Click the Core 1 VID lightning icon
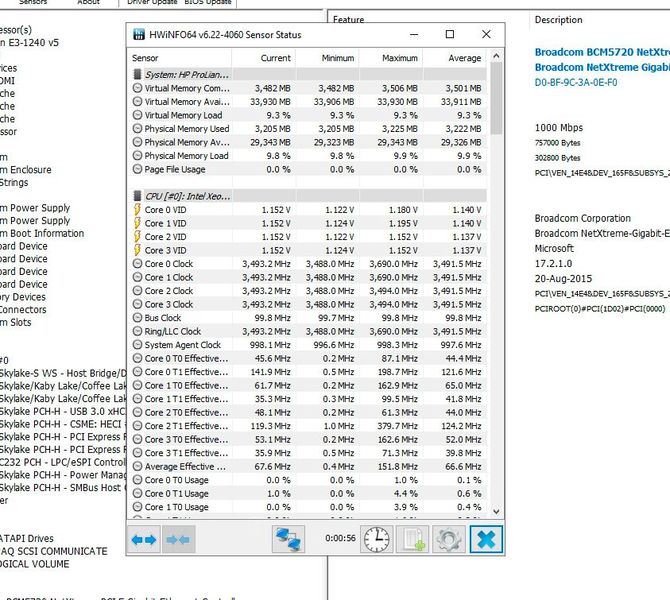Screen dimensions: 670x600 pos(137,223)
